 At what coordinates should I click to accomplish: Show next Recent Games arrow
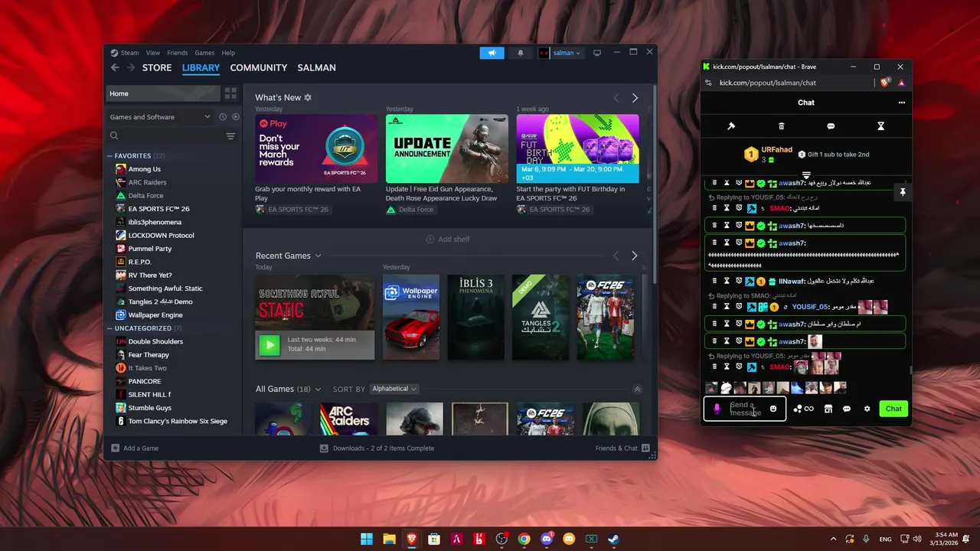coord(634,256)
